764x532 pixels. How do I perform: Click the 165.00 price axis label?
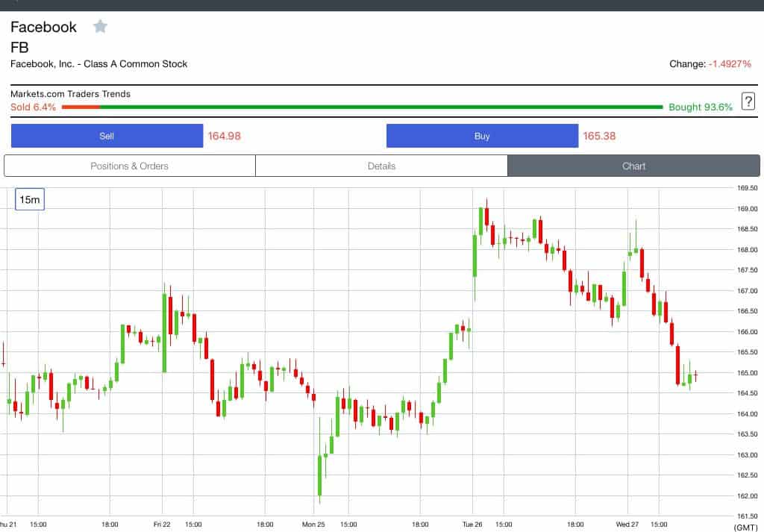747,373
